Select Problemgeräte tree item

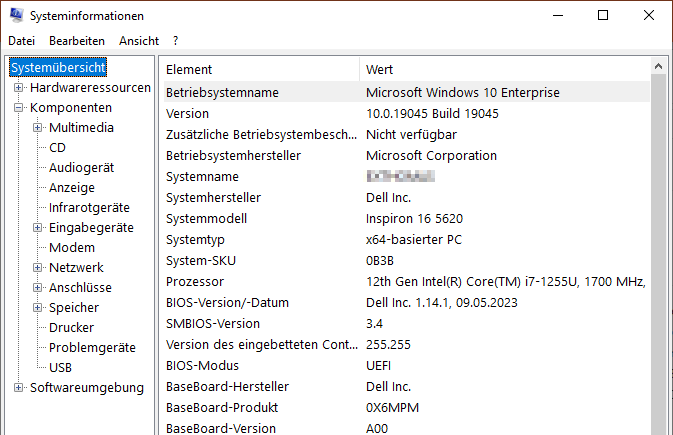point(92,347)
